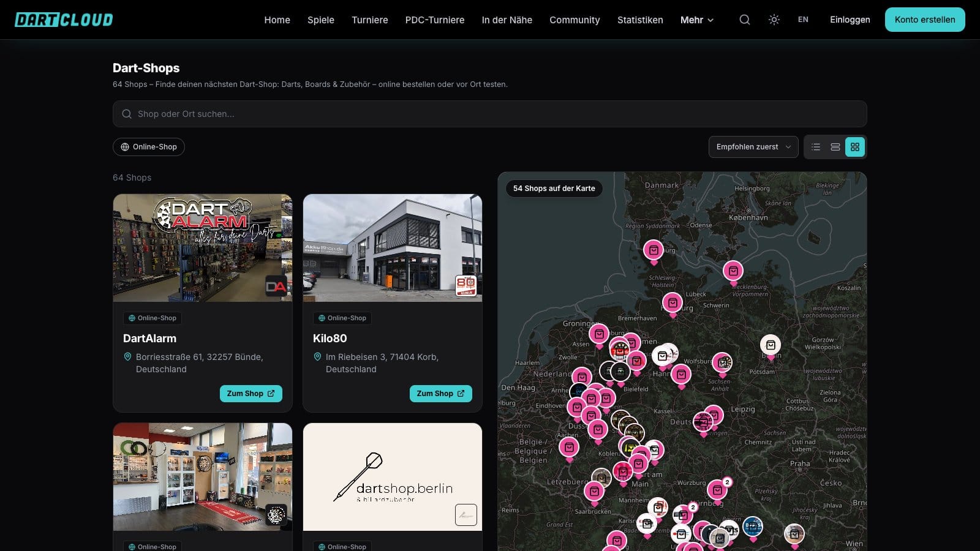Click map pin near Saarbrücken
The width and height of the screenshot is (980, 551).
[594, 492]
